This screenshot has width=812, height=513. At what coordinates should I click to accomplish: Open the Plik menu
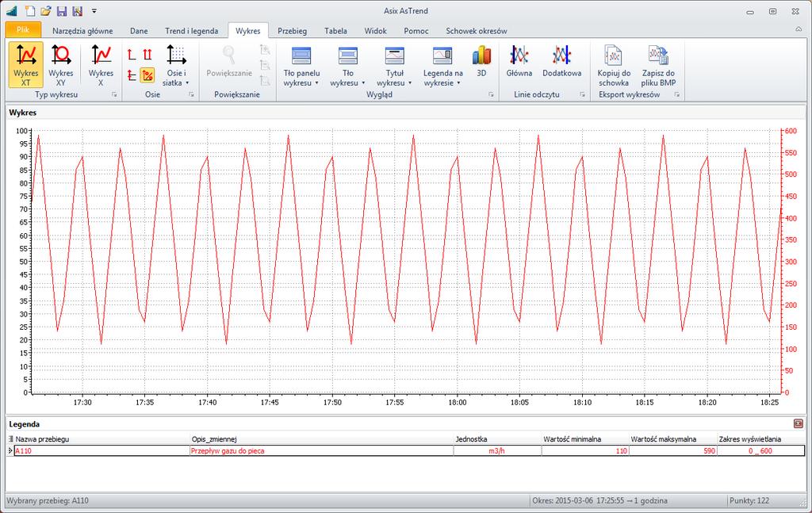point(23,30)
